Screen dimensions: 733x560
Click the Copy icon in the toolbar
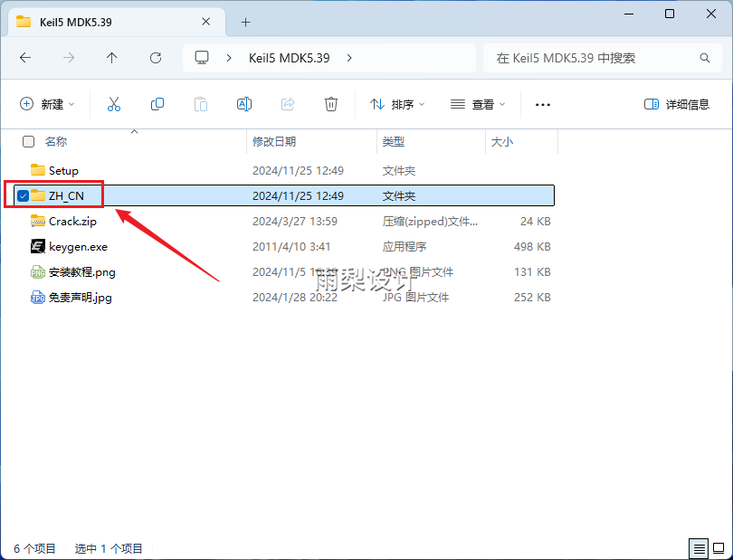[x=157, y=104]
